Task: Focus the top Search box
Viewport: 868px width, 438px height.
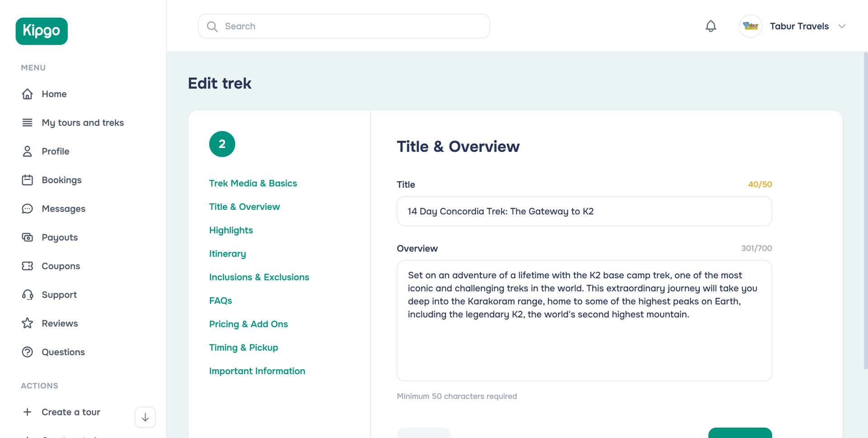Action: point(344,26)
